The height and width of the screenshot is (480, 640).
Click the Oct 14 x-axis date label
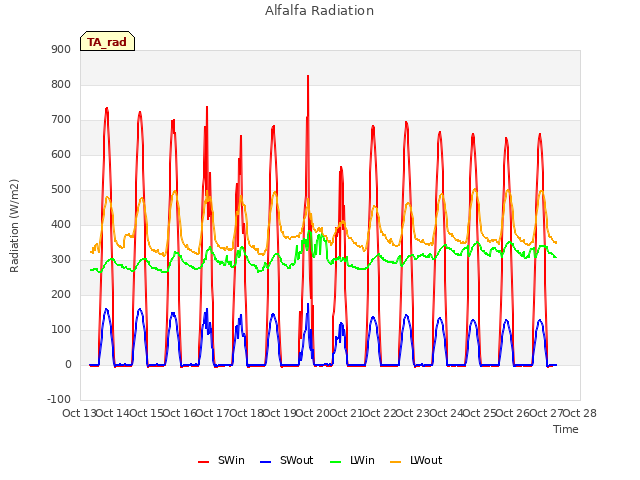(113, 413)
